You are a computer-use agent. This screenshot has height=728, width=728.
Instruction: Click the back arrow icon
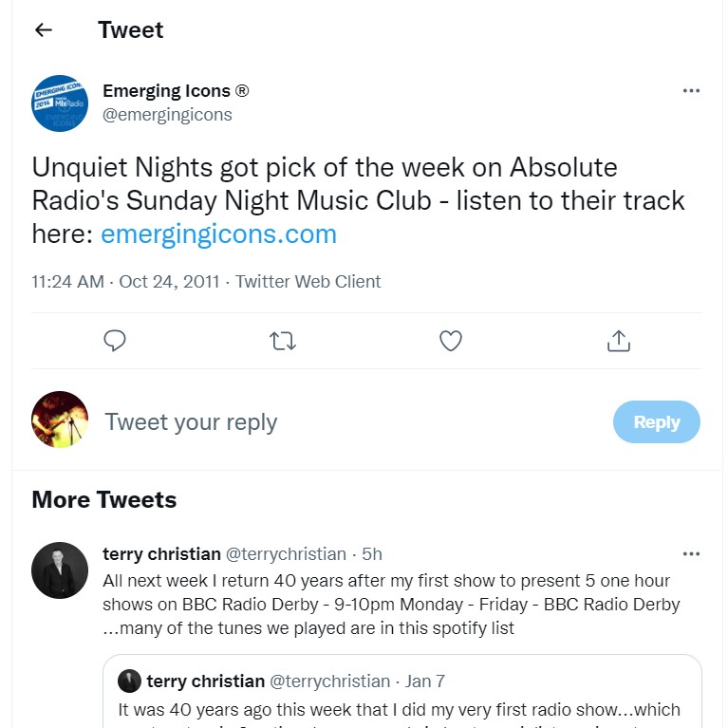43,30
